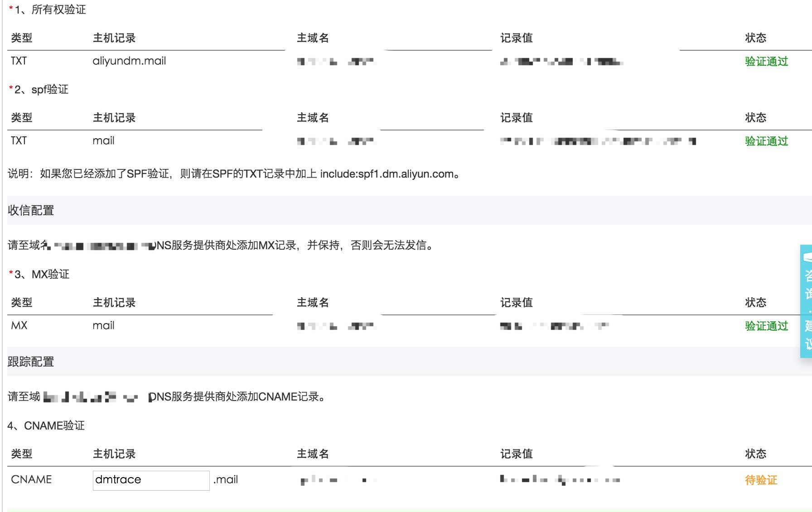Select the TXT type cell under 所有权验证
This screenshot has height=512, width=812.
tap(19, 61)
